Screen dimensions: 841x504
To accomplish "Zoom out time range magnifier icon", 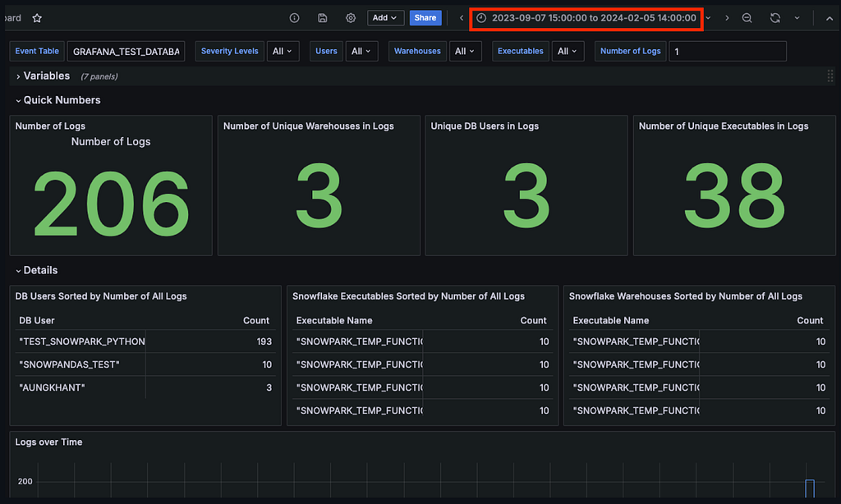I will click(747, 18).
